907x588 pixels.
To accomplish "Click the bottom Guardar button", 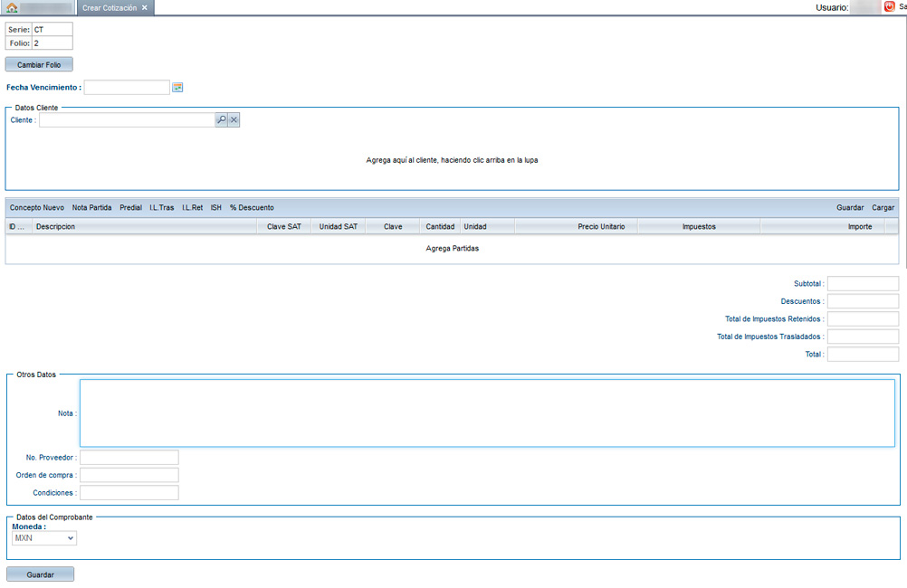I will pyautogui.click(x=40, y=574).
